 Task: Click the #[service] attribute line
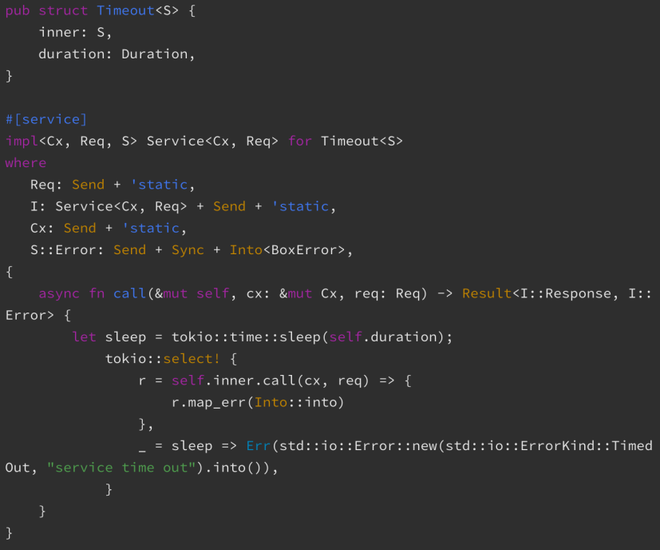pyautogui.click(x=46, y=119)
